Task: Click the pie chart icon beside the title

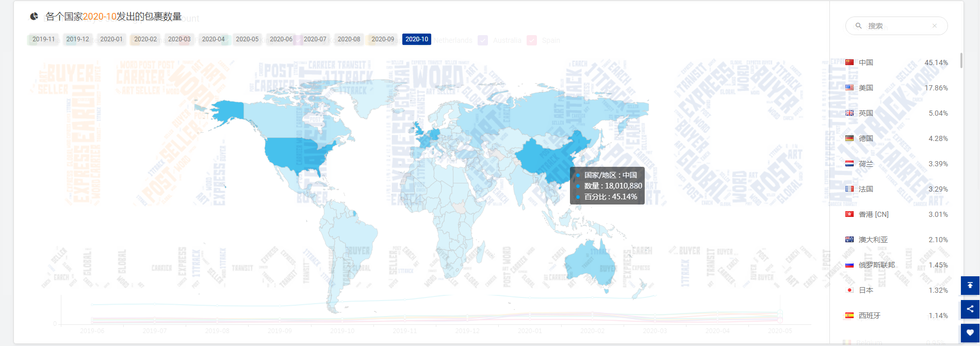Action: pyautogui.click(x=34, y=17)
